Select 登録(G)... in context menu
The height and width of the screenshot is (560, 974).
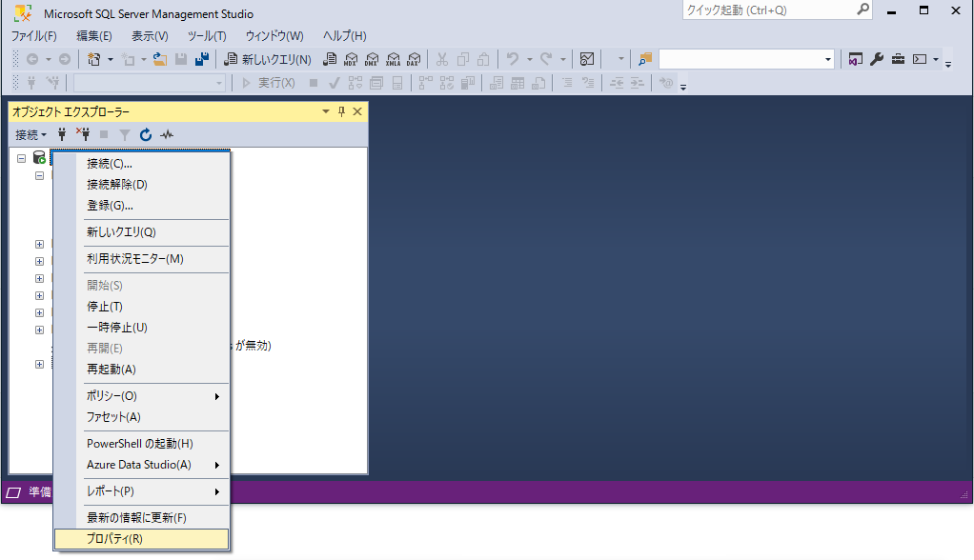[x=142, y=206]
